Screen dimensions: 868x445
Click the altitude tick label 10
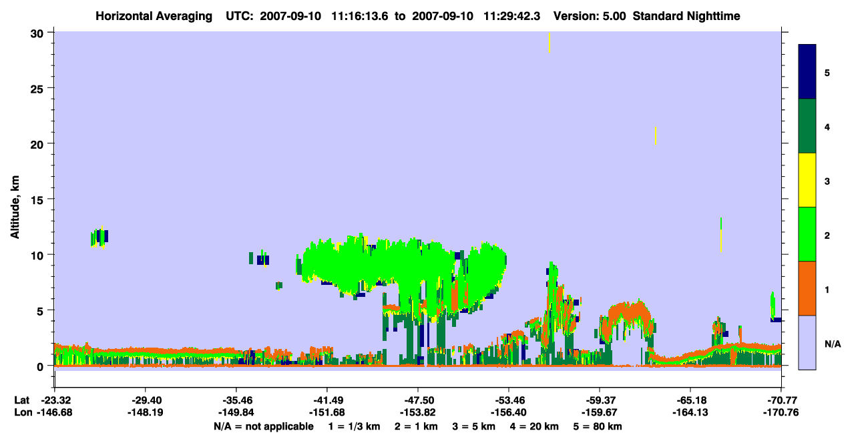[39, 255]
